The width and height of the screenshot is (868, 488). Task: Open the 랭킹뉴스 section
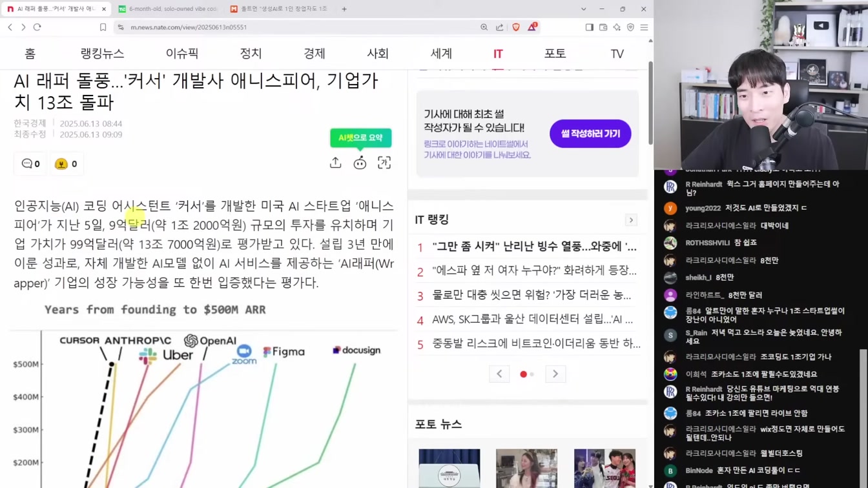coord(102,54)
